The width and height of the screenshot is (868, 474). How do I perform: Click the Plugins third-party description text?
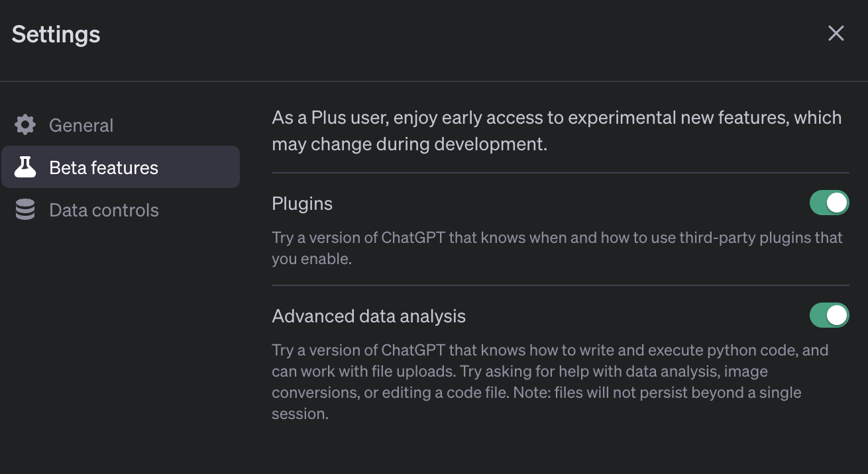[x=557, y=248]
